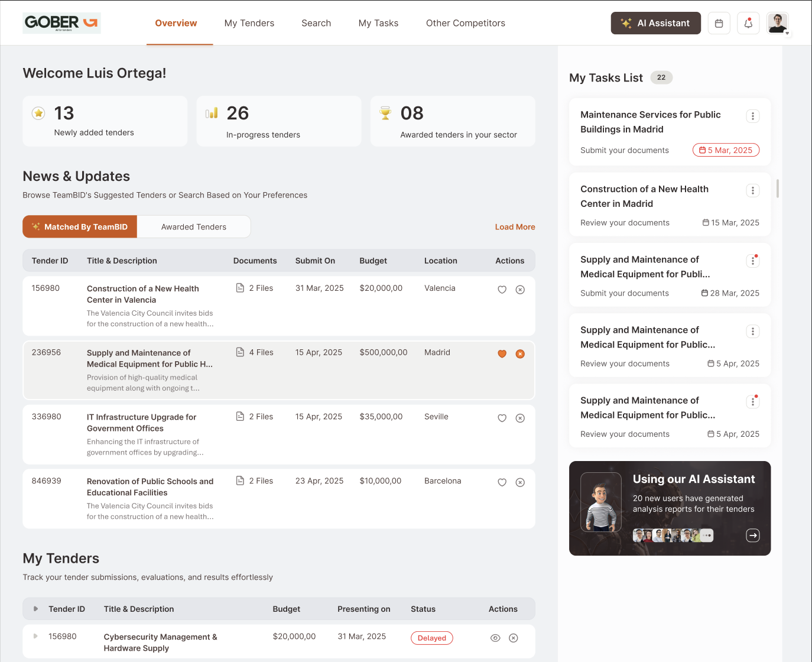Open Renovation of Public Schools tender title
Viewport: 812px width, 662px height.
point(150,486)
